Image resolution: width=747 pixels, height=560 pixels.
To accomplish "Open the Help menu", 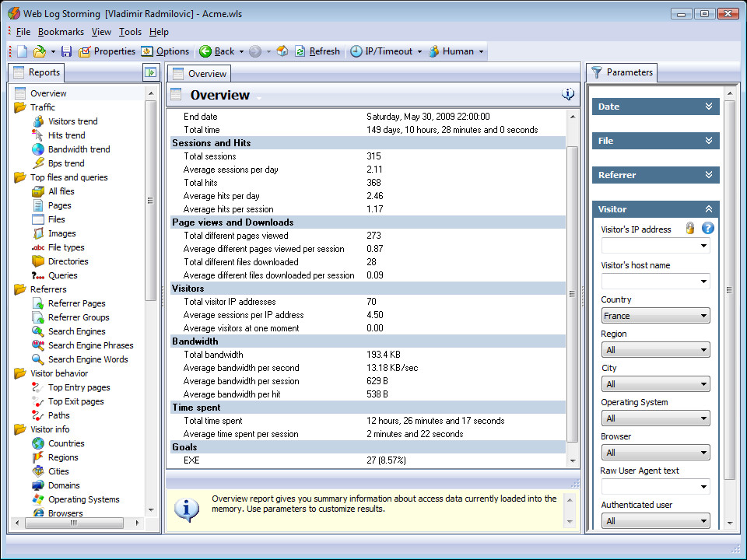I will point(159,32).
